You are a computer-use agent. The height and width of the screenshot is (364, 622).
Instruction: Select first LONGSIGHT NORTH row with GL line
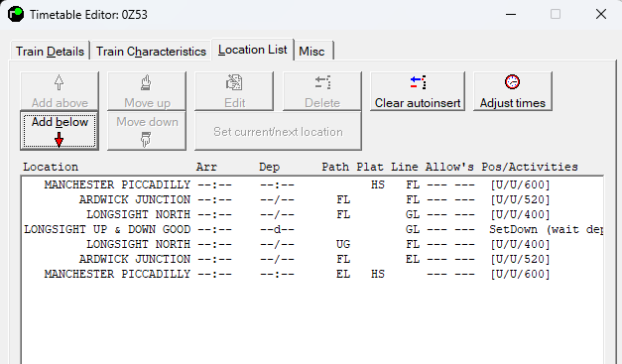[x=312, y=214]
